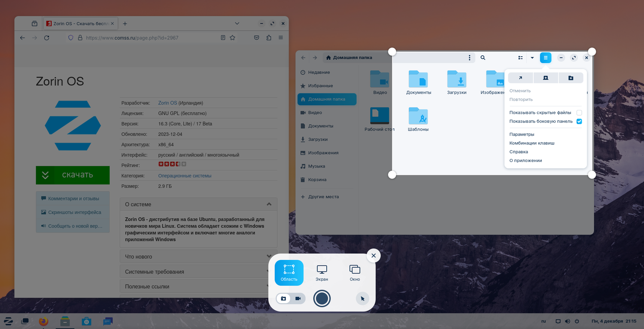
Task: Open the view options dropdown arrow in Files
Action: point(532,58)
